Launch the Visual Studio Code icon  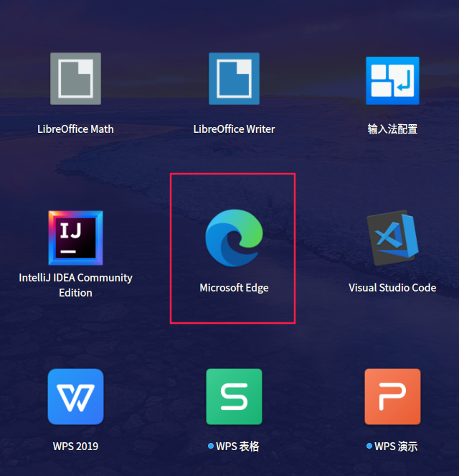click(x=392, y=238)
